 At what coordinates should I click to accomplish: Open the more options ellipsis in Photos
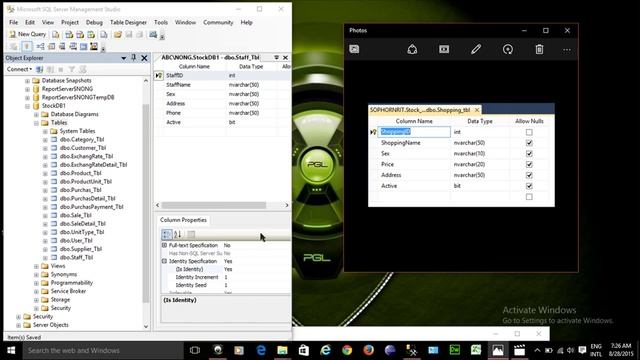click(x=567, y=49)
